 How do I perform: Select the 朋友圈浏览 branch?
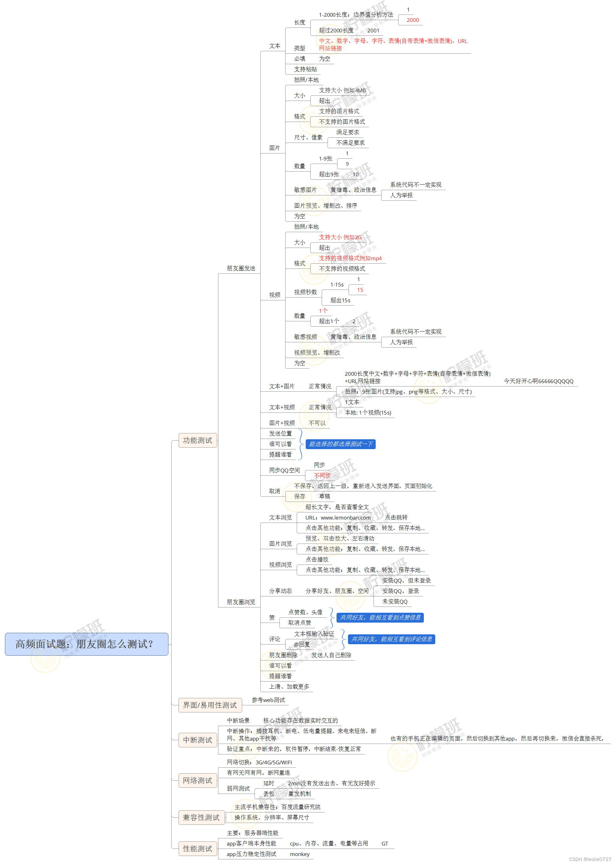click(x=241, y=602)
